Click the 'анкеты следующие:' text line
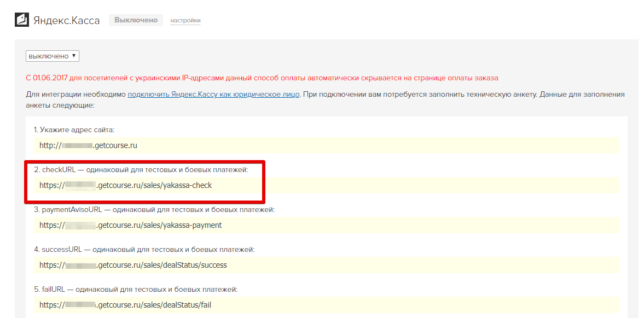This screenshot has width=644, height=318. click(60, 105)
